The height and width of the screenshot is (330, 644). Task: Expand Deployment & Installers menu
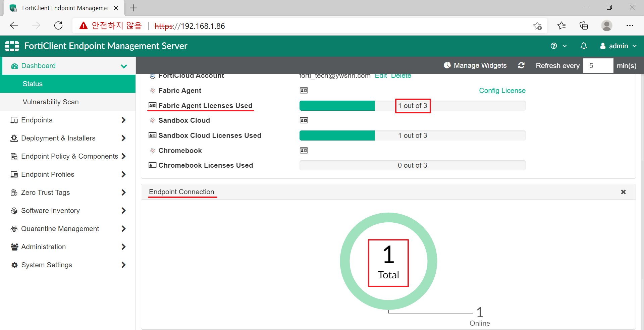pyautogui.click(x=68, y=138)
